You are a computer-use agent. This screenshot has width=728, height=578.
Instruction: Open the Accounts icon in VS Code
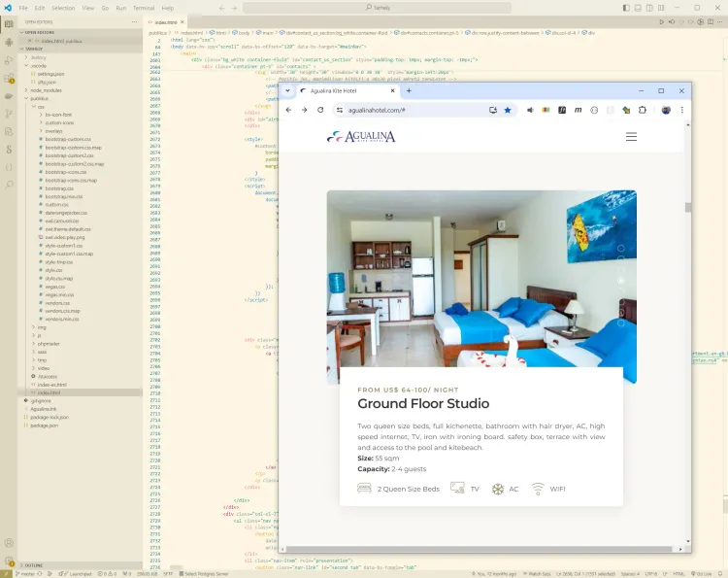[9, 543]
